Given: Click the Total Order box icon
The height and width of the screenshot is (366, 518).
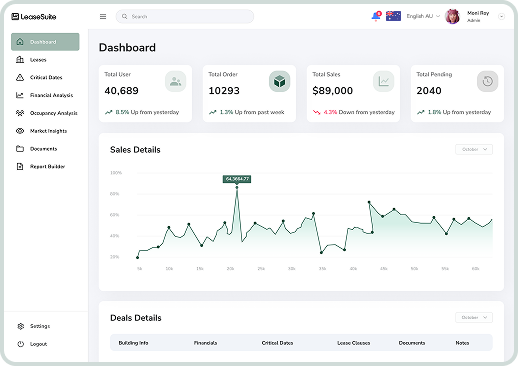Looking at the screenshot, I should (x=279, y=81).
